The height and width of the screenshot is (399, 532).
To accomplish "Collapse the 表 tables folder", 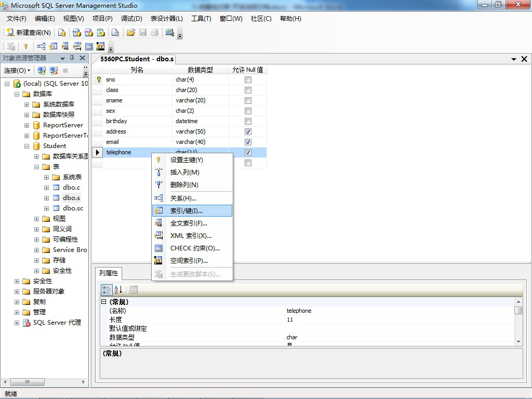I will [x=37, y=167].
